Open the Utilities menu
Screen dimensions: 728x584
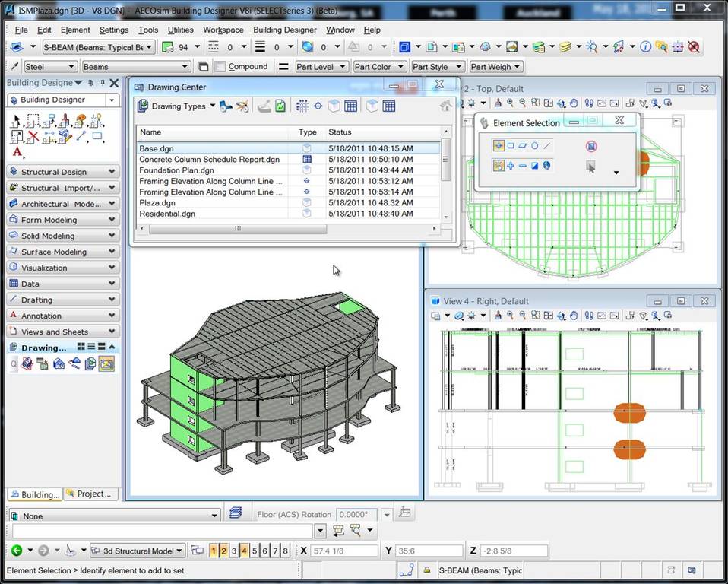[181, 30]
